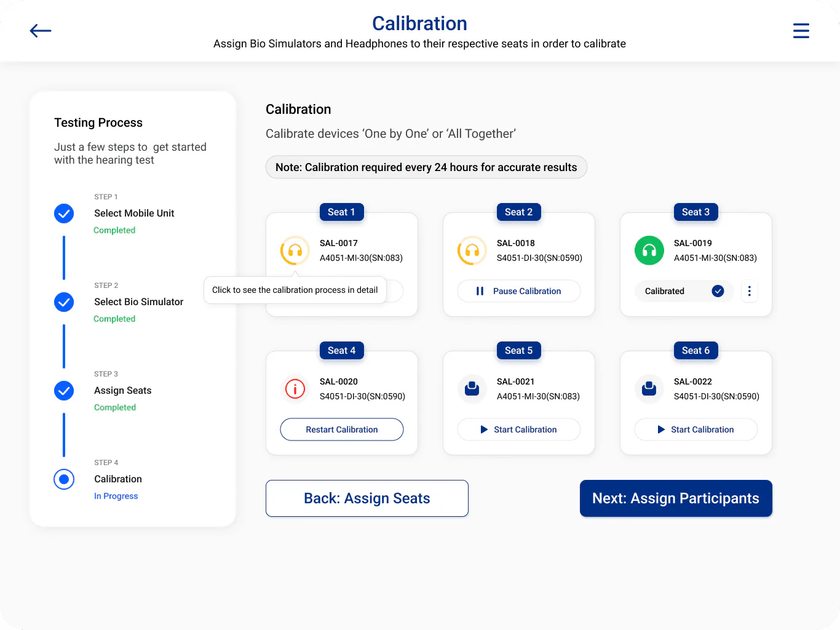Click Back: Assign Seats button

click(367, 498)
